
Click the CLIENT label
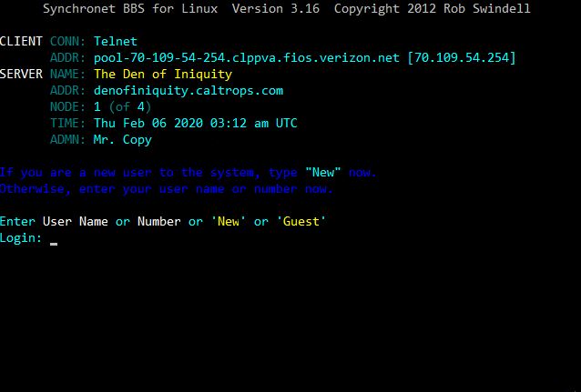[21, 41]
